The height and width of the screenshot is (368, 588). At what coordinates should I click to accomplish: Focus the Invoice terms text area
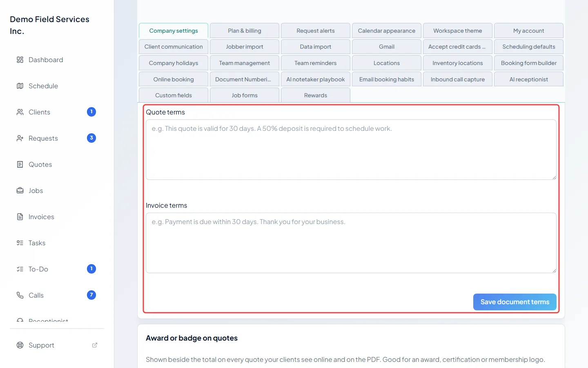pyautogui.click(x=351, y=243)
